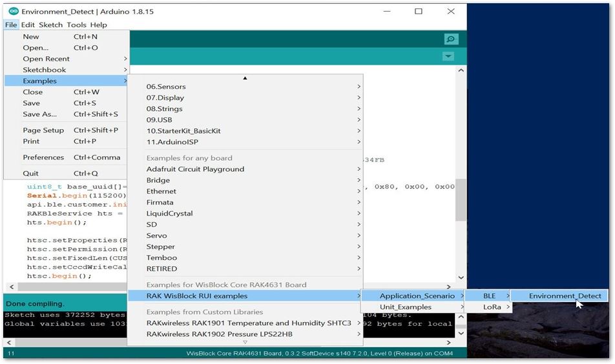The image size is (615, 364).
Task: Click console scrollbar down arrow
Action: click(461, 334)
